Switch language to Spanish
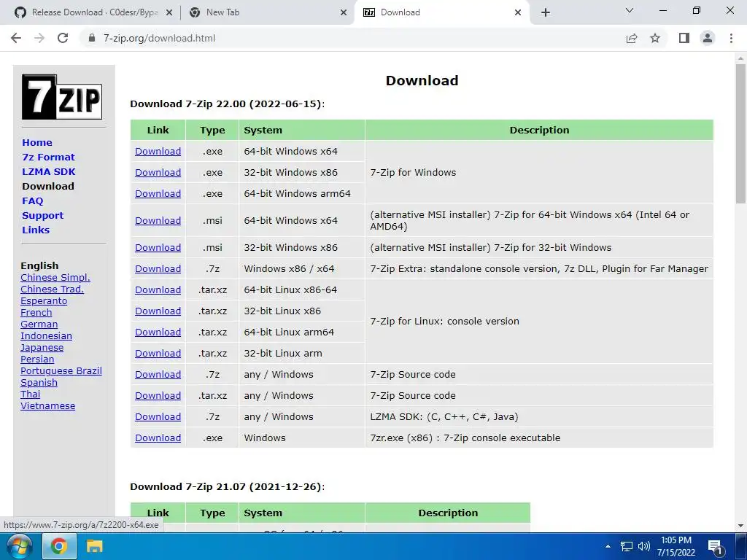 pos(39,383)
